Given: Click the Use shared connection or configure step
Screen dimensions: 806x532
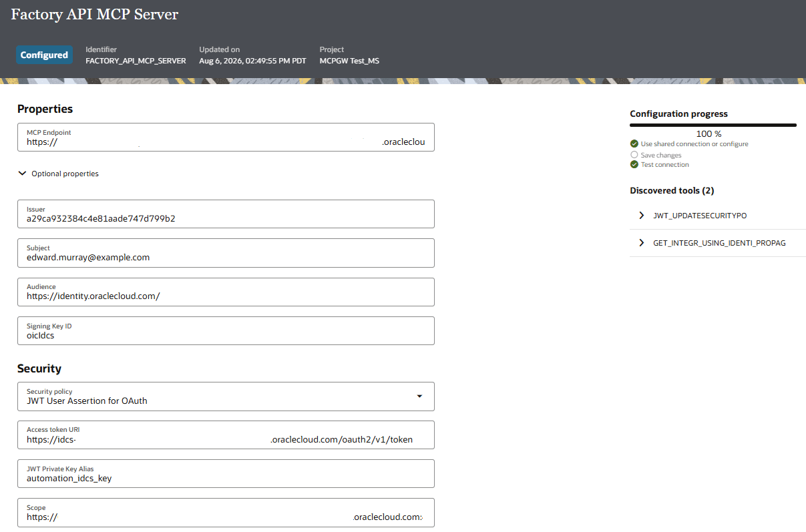Looking at the screenshot, I should click(x=694, y=144).
